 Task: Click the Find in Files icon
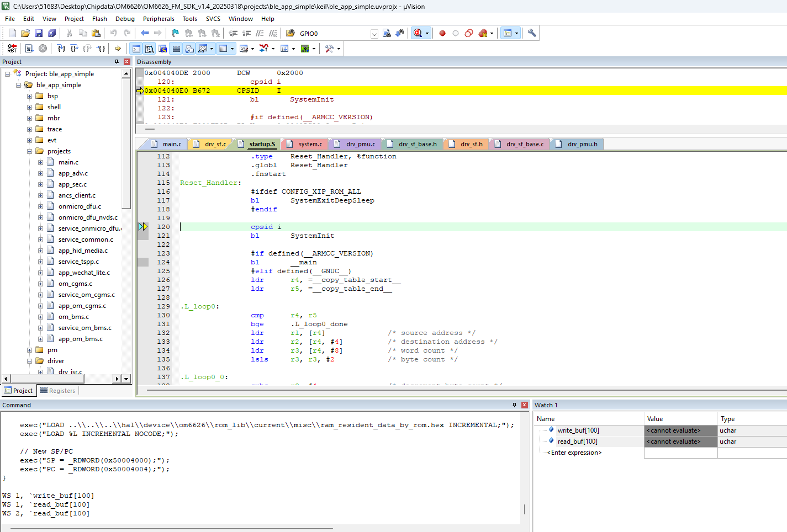coord(290,33)
